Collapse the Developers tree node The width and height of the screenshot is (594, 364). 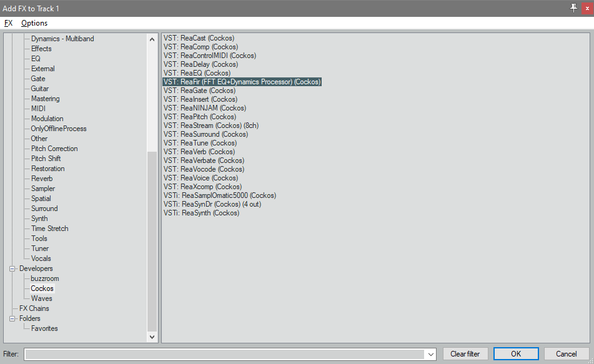[12, 268]
